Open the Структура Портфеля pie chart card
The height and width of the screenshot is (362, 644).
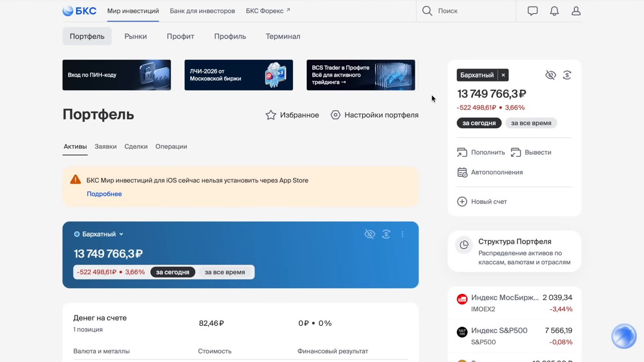click(x=514, y=251)
